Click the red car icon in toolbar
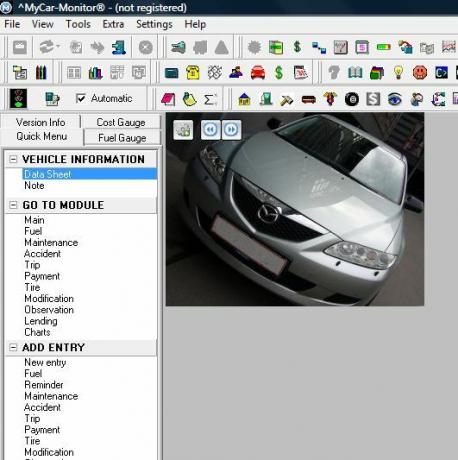This screenshot has width=458, height=460. [x=258, y=72]
